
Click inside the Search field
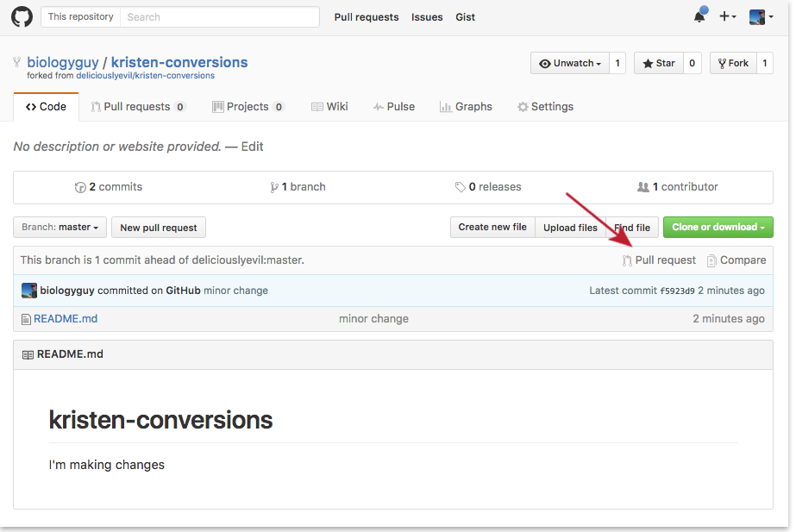click(220, 16)
